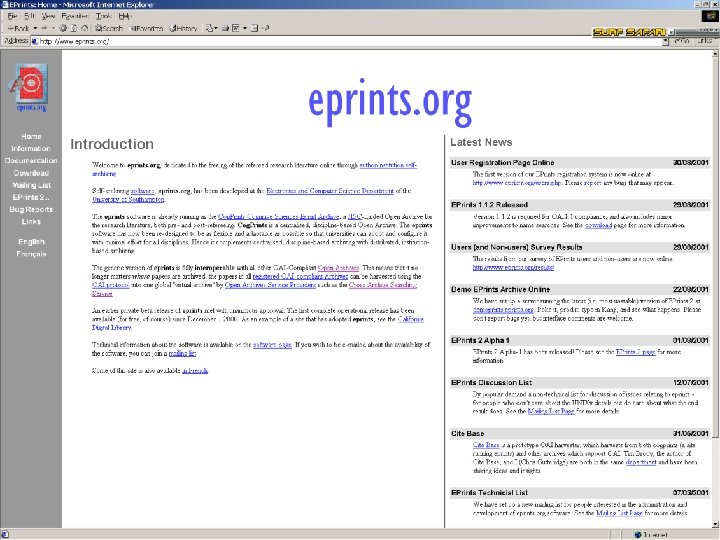This screenshot has width=720, height=540.
Task: Open Information in the sidebar
Action: 31,149
